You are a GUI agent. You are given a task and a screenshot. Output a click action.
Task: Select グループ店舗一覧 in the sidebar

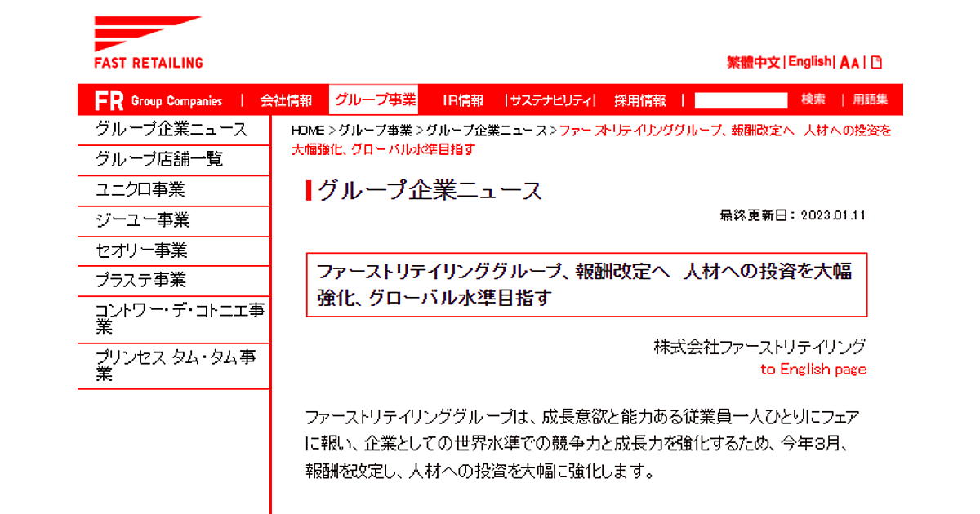pyautogui.click(x=159, y=160)
